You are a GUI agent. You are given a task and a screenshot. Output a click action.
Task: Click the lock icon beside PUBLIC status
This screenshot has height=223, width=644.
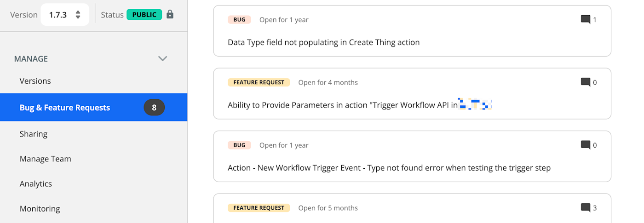point(170,14)
